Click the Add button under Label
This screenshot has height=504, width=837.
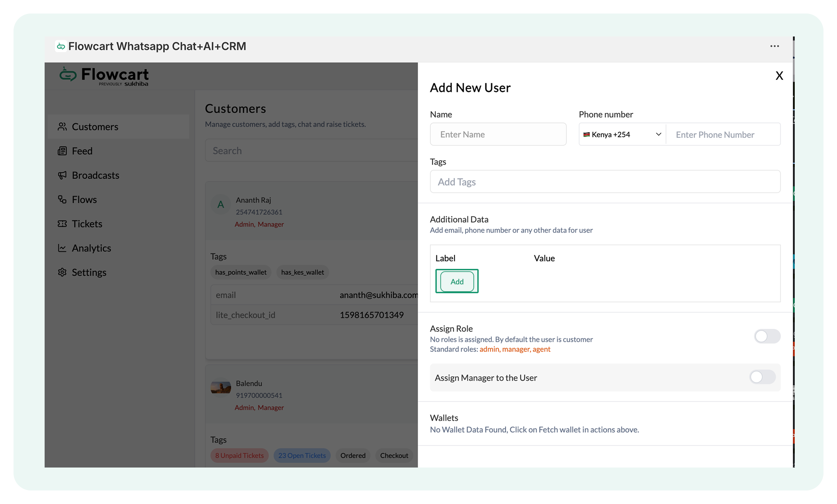point(457,281)
